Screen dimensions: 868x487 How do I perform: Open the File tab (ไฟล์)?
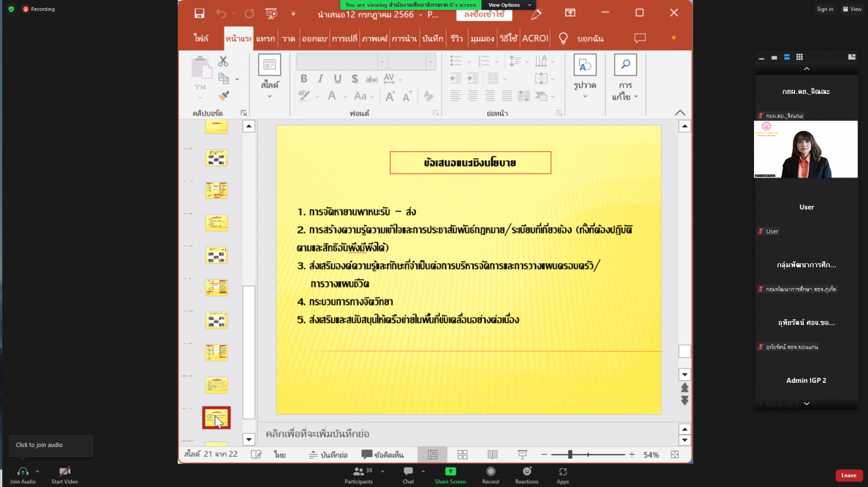point(201,38)
